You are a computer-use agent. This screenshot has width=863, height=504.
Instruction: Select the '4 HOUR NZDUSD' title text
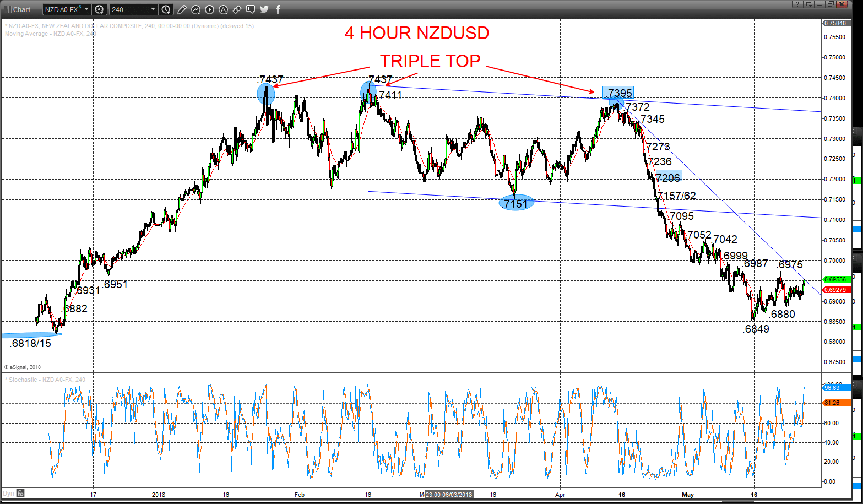[x=417, y=33]
